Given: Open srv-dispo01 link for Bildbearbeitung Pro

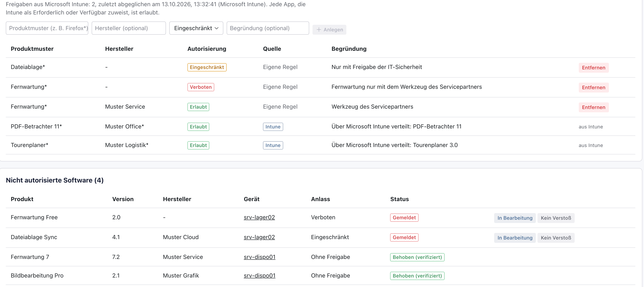Looking at the screenshot, I should tap(259, 275).
